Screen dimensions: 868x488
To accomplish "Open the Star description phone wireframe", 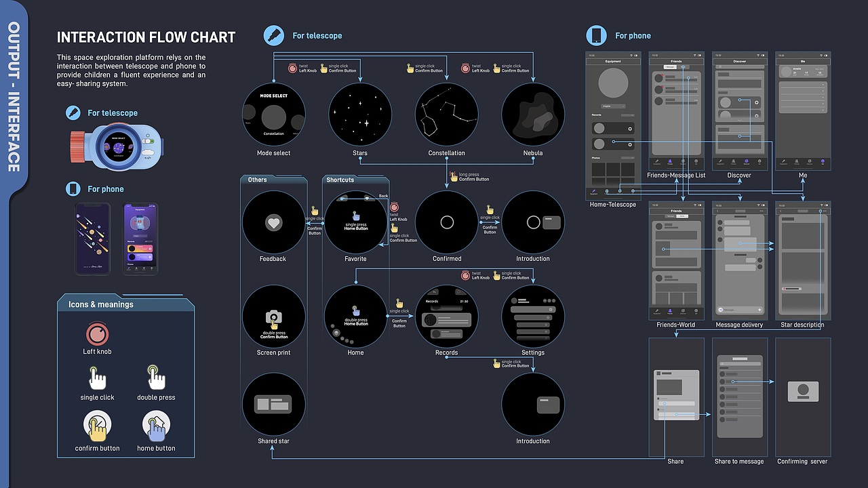I will (803, 260).
